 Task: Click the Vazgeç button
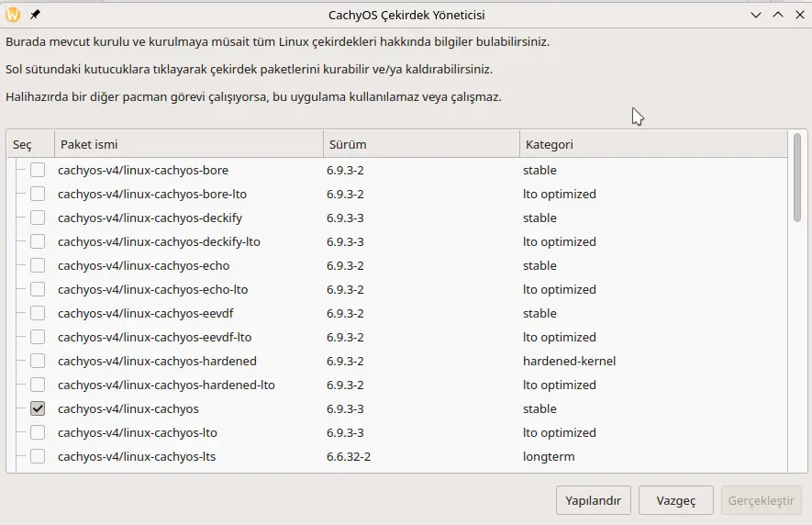[x=676, y=500]
